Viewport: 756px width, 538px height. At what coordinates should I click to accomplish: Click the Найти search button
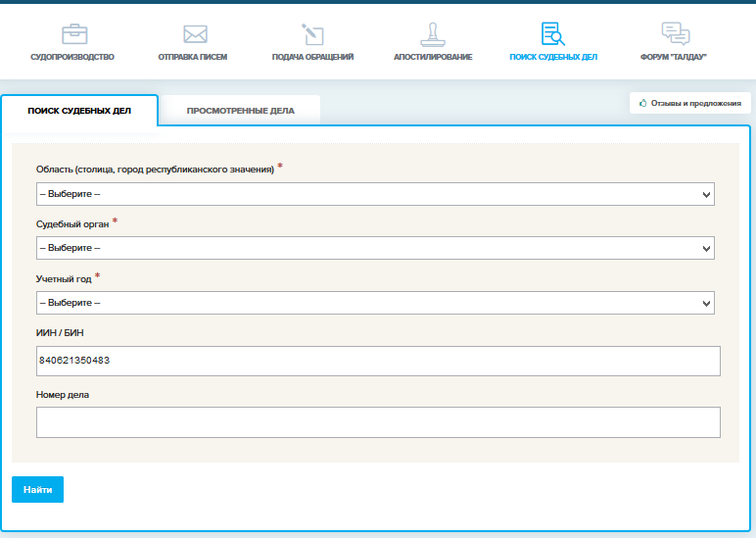(x=37, y=489)
